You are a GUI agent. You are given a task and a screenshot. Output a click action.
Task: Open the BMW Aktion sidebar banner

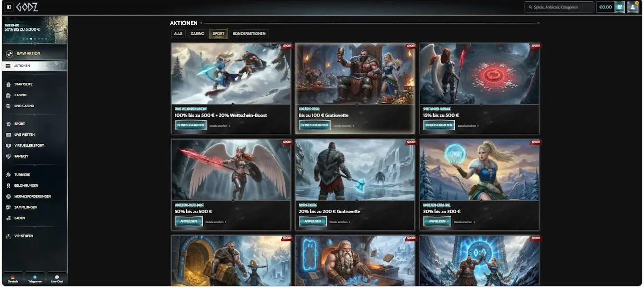35,53
